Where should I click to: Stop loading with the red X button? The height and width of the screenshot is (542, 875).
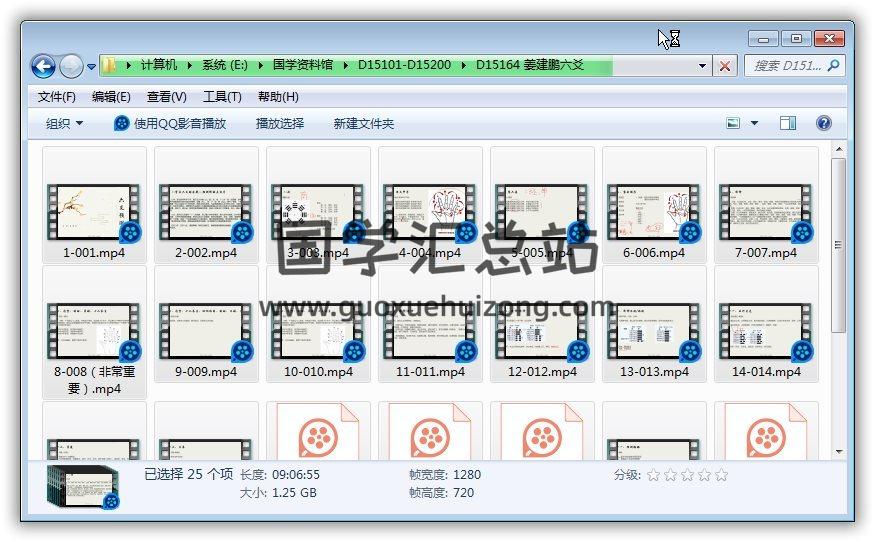724,66
